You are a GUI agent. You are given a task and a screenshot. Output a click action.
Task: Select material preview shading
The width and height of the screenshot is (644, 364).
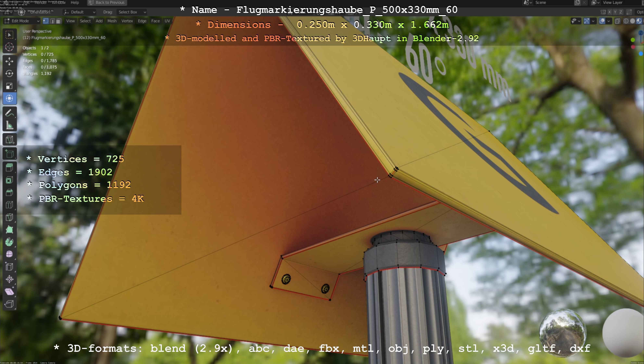coord(639,21)
